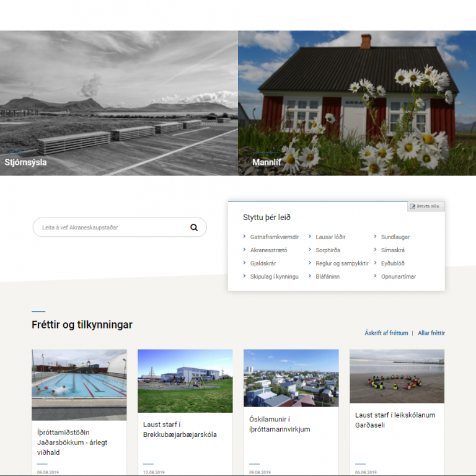Click the Áskrift af fréttum link

click(386, 333)
